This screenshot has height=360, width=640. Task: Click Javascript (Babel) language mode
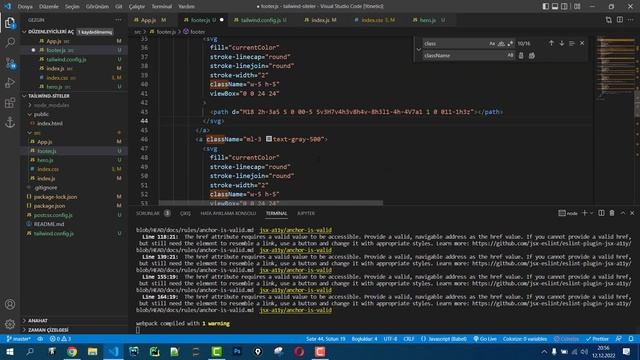(x=444, y=339)
